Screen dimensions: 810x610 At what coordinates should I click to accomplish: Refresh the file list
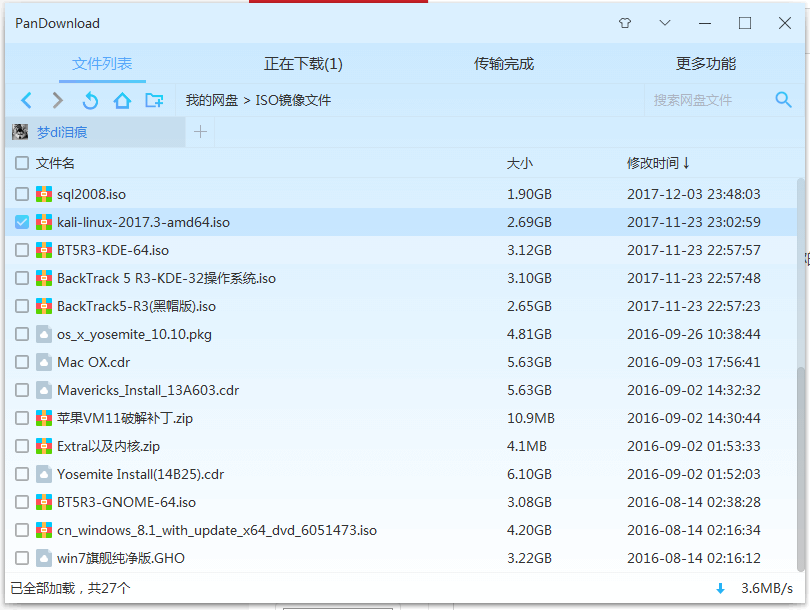(90, 100)
